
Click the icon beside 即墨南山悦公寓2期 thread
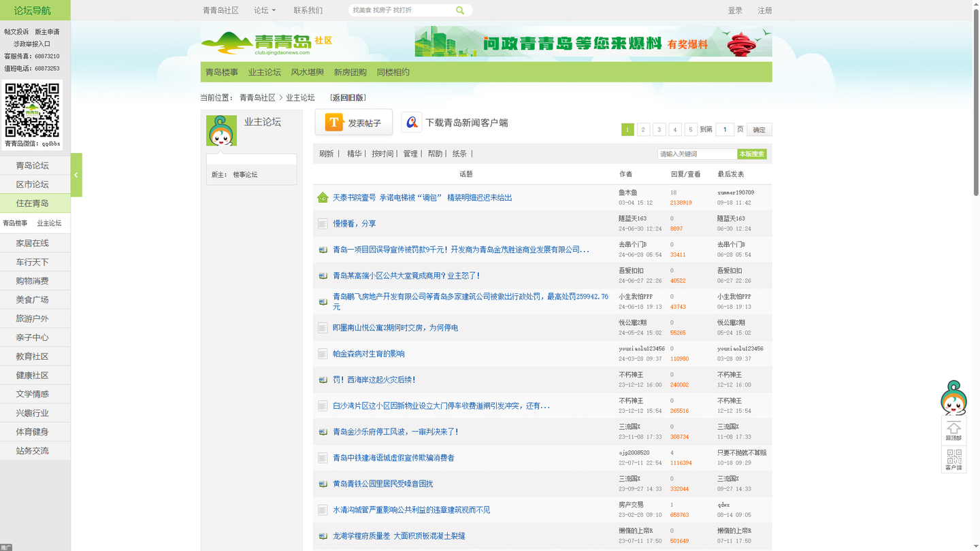click(323, 328)
